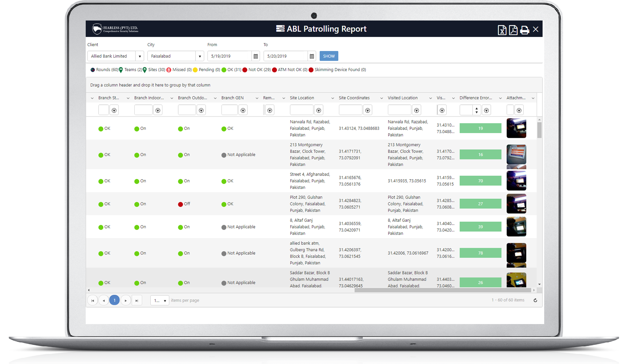
Task: Go to previous page of results
Action: coord(104,300)
